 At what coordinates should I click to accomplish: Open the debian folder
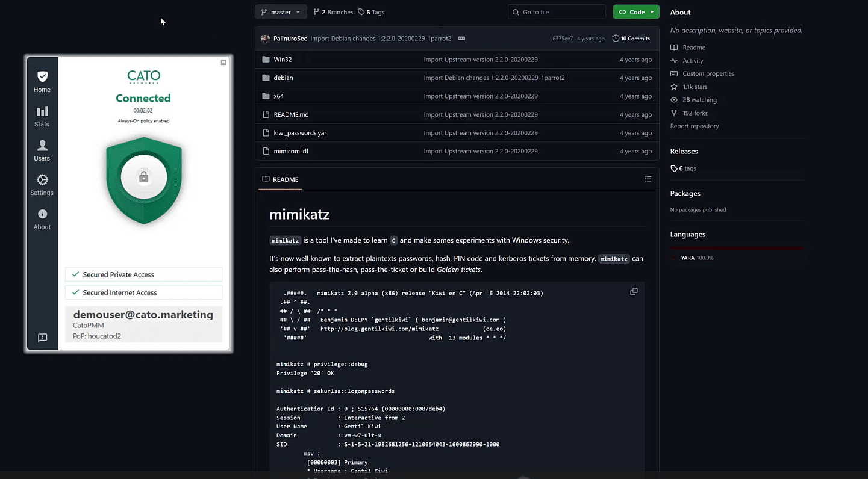click(283, 78)
